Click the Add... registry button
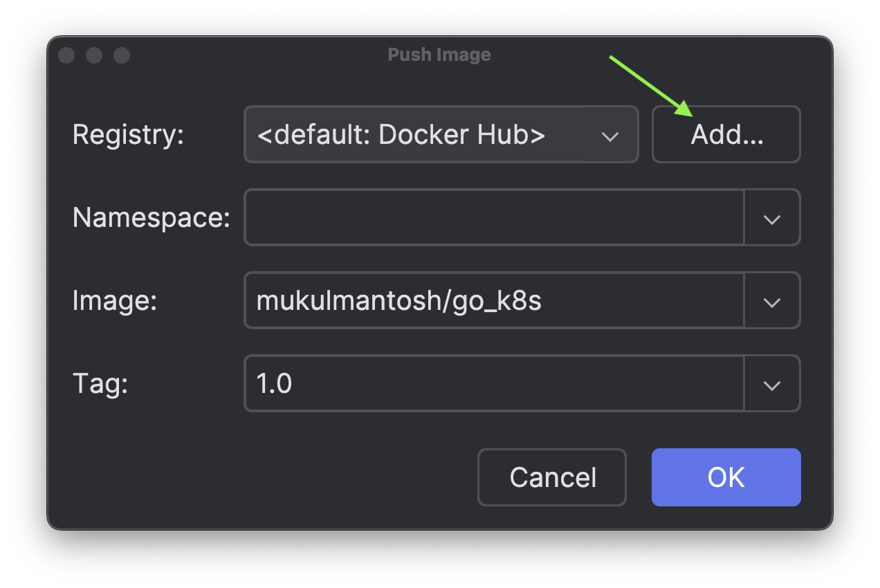Screen dimensions: 880x588 [726, 134]
